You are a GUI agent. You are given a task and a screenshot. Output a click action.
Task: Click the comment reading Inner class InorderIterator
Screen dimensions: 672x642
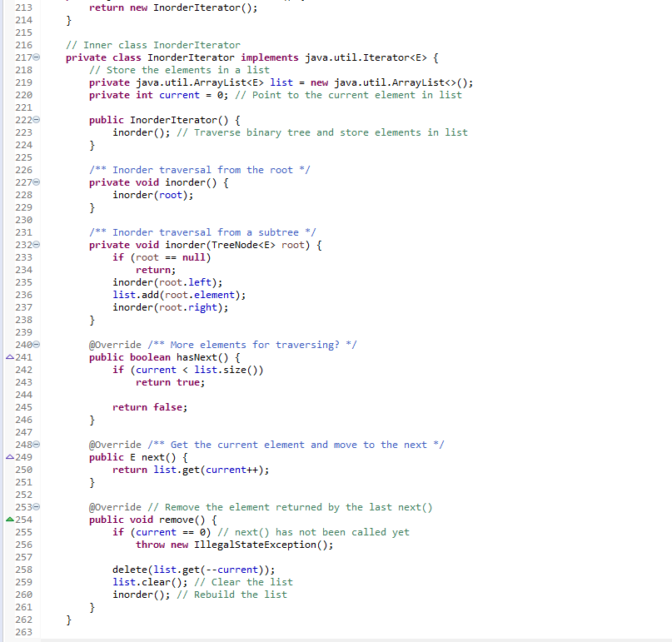(x=153, y=44)
